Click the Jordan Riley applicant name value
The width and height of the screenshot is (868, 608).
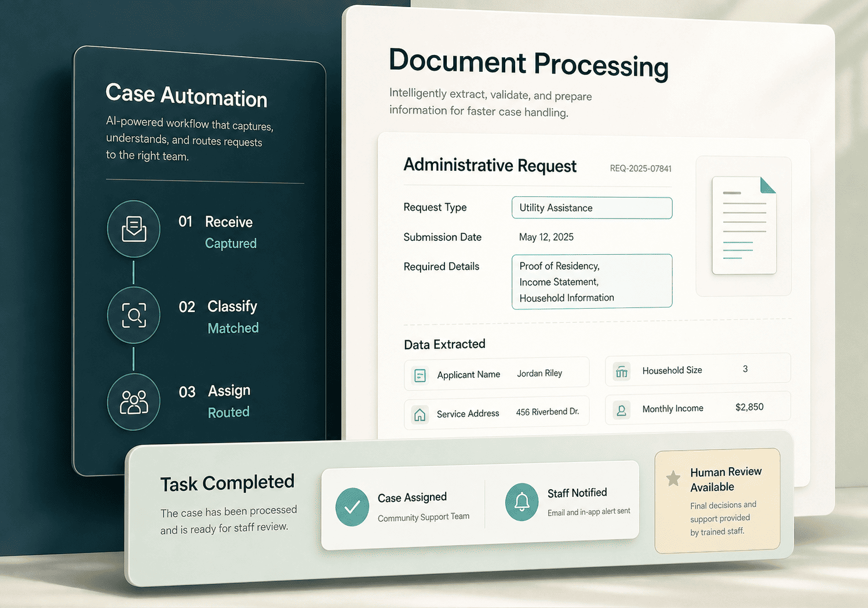(x=539, y=373)
